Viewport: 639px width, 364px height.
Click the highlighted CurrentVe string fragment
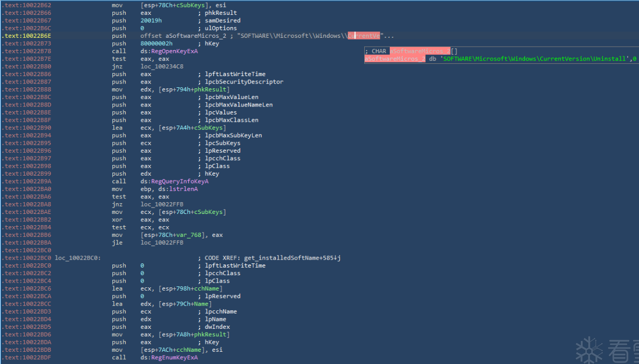pyautogui.click(x=364, y=36)
